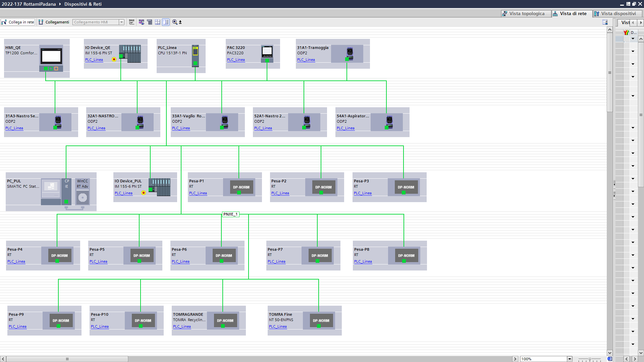
Task: Select the HMI_QE TP1200 panel device
Action: point(51,58)
